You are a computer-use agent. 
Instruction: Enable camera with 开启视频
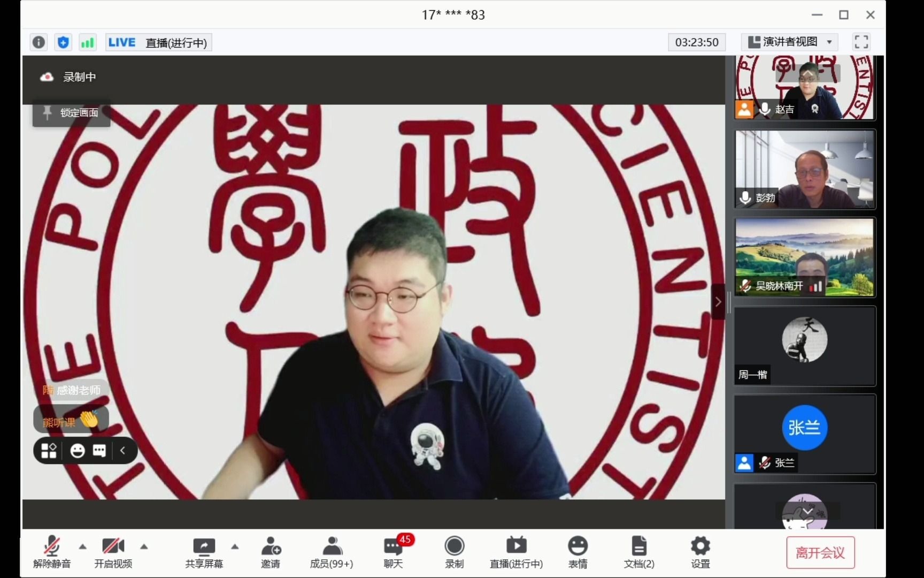113,552
